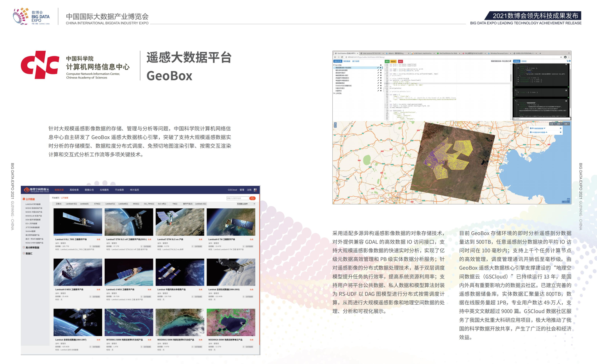Image resolution: width=597 pixels, height=364 pixels.
Task: Open the 平台信息 nav menu item
Action: 119,190
